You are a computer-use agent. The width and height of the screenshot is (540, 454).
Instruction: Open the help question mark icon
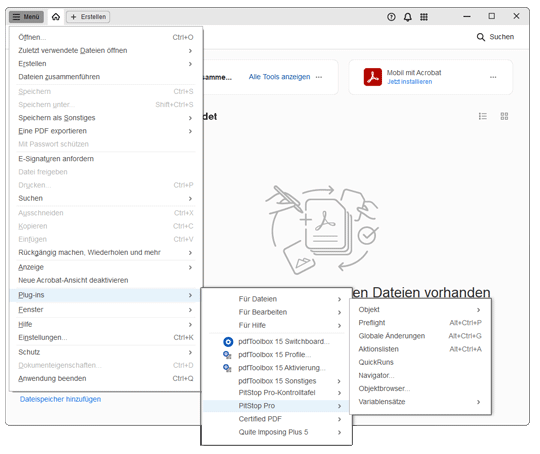(391, 17)
